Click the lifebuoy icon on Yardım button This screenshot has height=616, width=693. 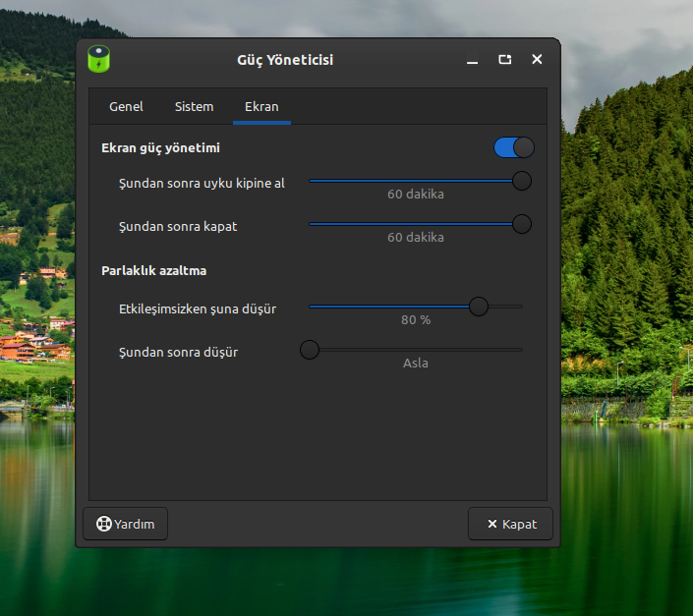click(103, 524)
